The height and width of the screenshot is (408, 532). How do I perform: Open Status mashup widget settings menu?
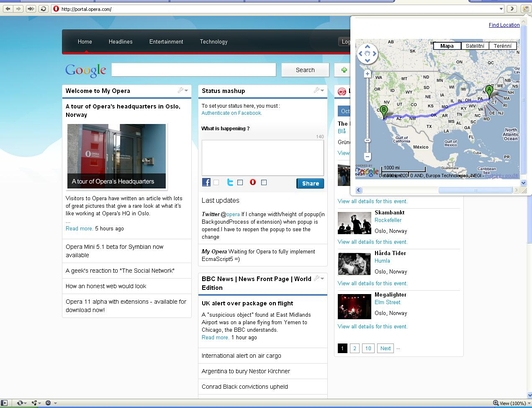(319, 90)
